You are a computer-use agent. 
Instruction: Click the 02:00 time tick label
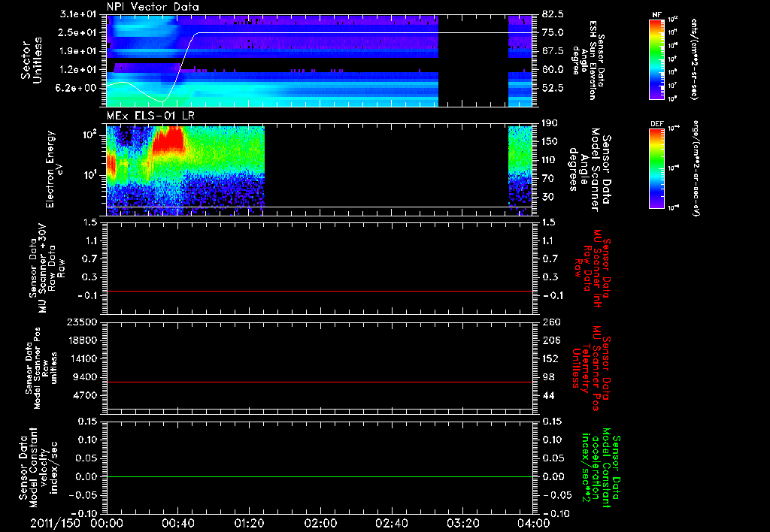(x=320, y=523)
